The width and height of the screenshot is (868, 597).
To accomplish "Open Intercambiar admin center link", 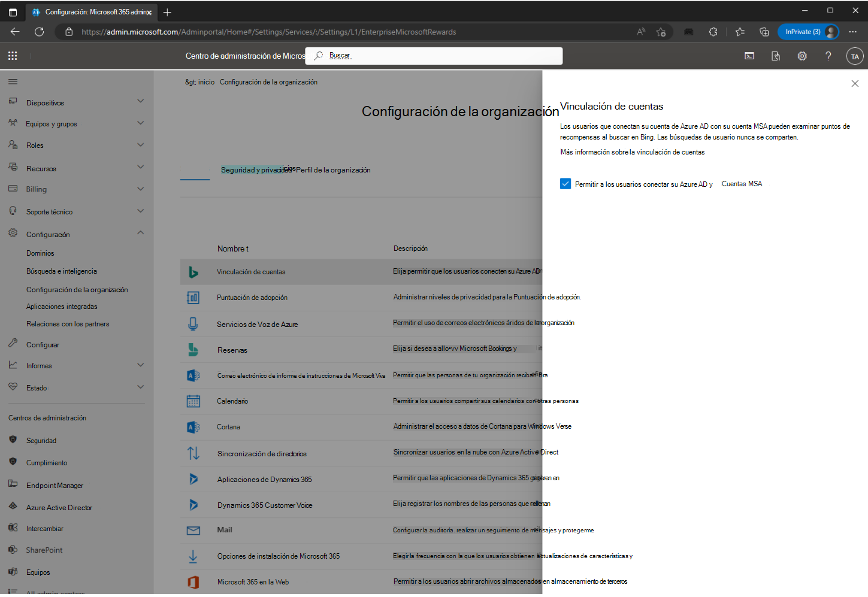I will 45,529.
